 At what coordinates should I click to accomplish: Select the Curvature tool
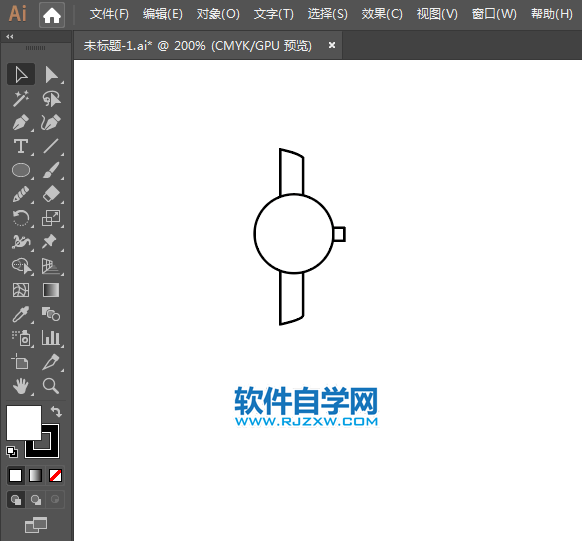[51, 122]
